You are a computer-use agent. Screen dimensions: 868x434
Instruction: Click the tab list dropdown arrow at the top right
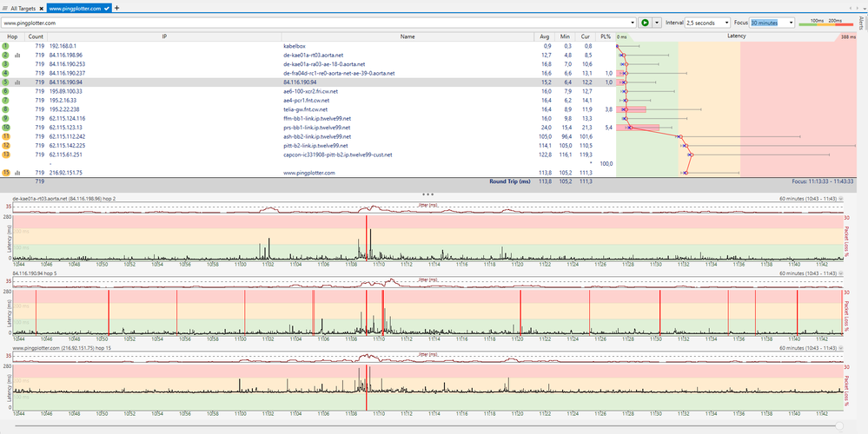(863, 9)
